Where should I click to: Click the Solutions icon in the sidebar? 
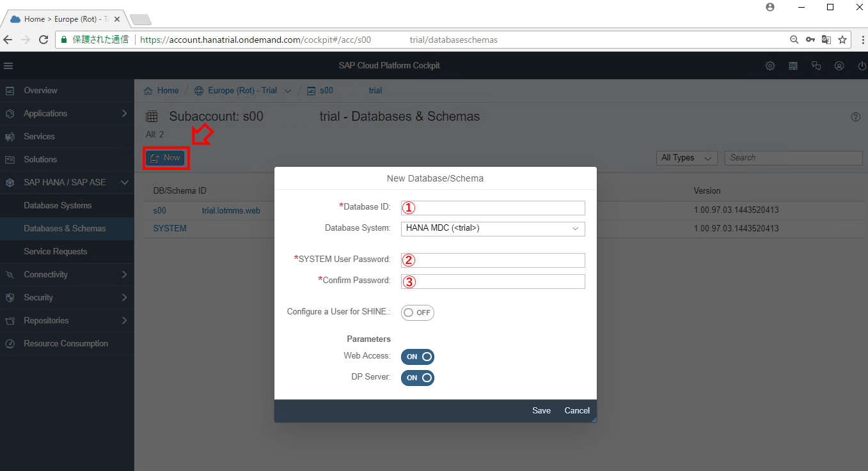[10, 160]
